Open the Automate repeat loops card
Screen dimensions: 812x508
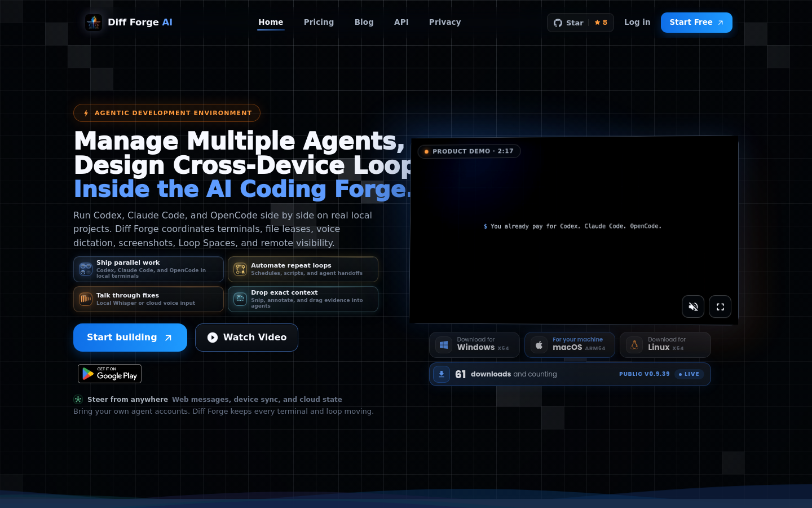[x=303, y=269]
